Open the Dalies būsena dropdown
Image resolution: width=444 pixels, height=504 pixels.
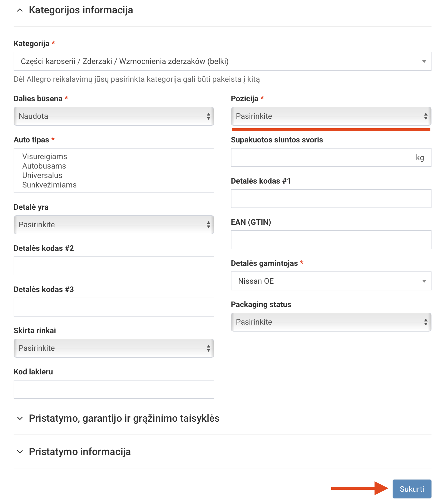click(114, 116)
